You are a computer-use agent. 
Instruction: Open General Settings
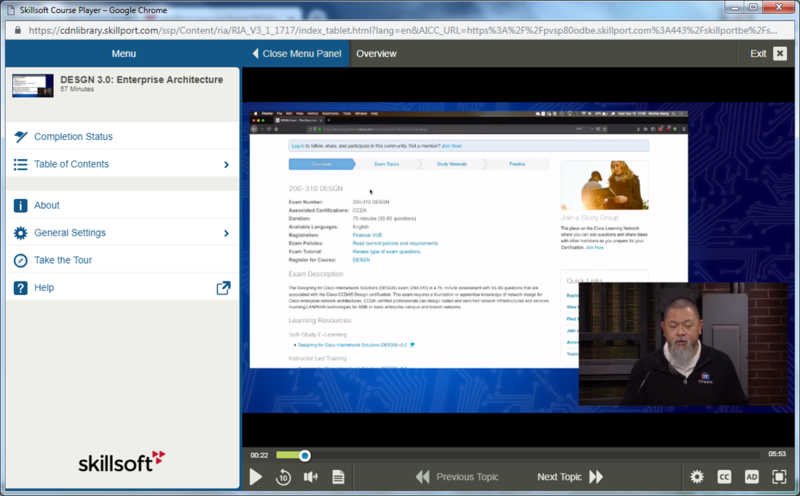click(122, 233)
